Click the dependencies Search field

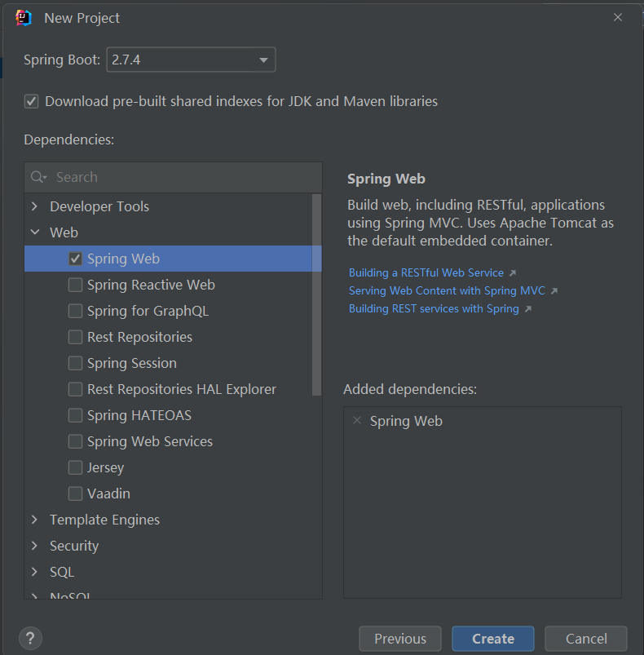click(173, 177)
